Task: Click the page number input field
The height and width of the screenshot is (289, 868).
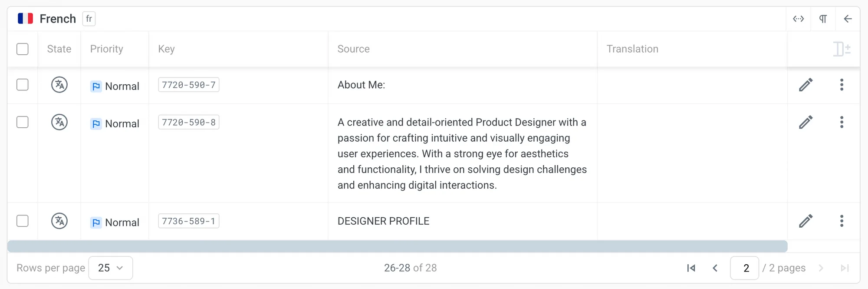Action: click(x=745, y=268)
